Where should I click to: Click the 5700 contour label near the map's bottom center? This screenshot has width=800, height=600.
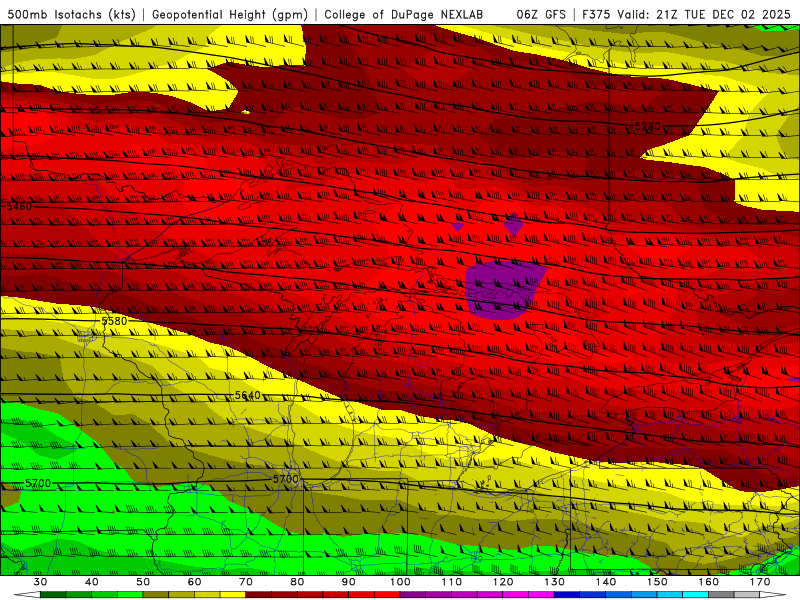285,479
